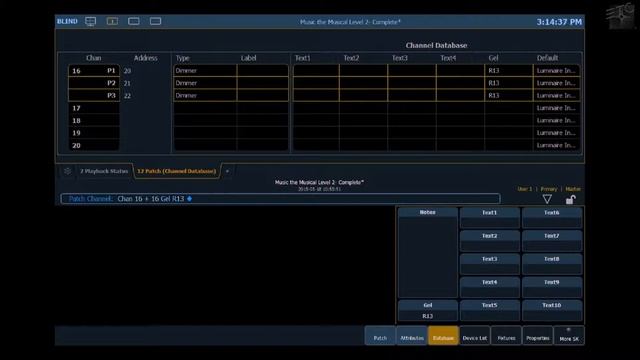
Task: Select the Text6 field button
Action: (552, 218)
